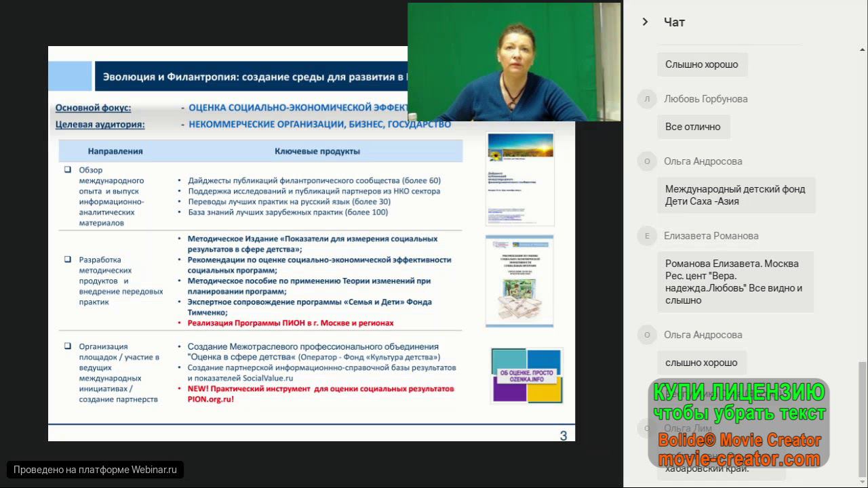Select the Чат panel header

coord(674,22)
